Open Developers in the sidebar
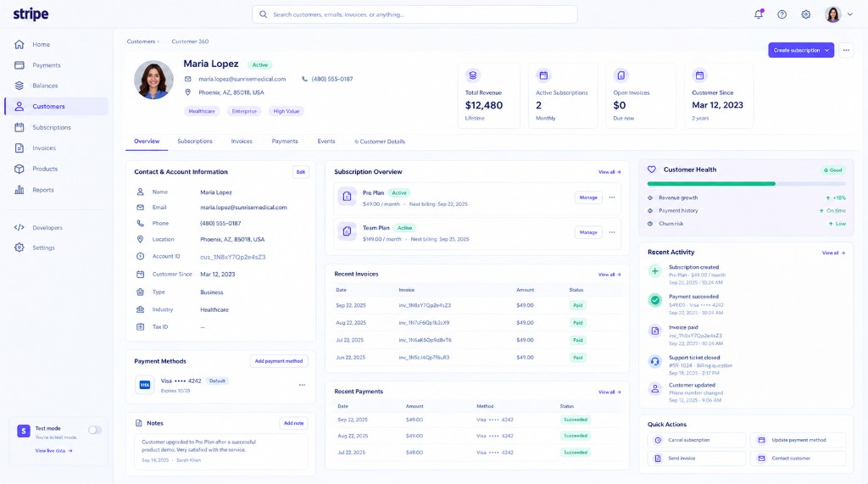This screenshot has width=868, height=484. (x=57, y=228)
